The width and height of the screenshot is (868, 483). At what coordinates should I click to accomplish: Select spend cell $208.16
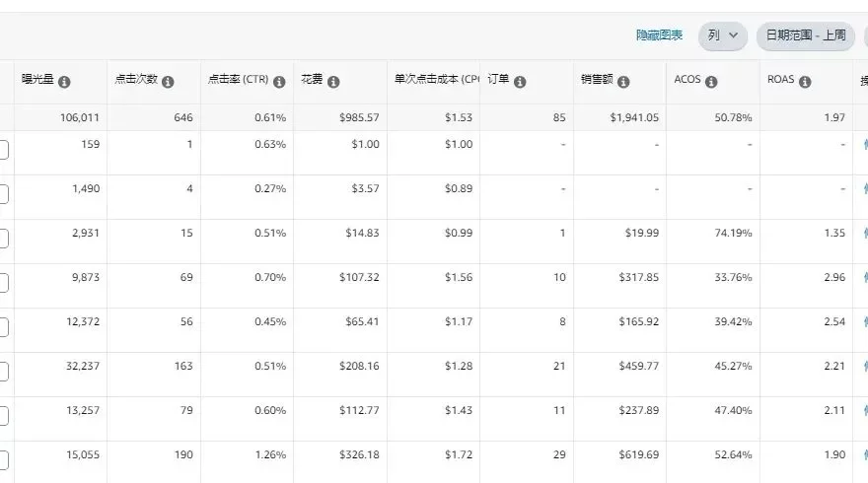pyautogui.click(x=359, y=366)
